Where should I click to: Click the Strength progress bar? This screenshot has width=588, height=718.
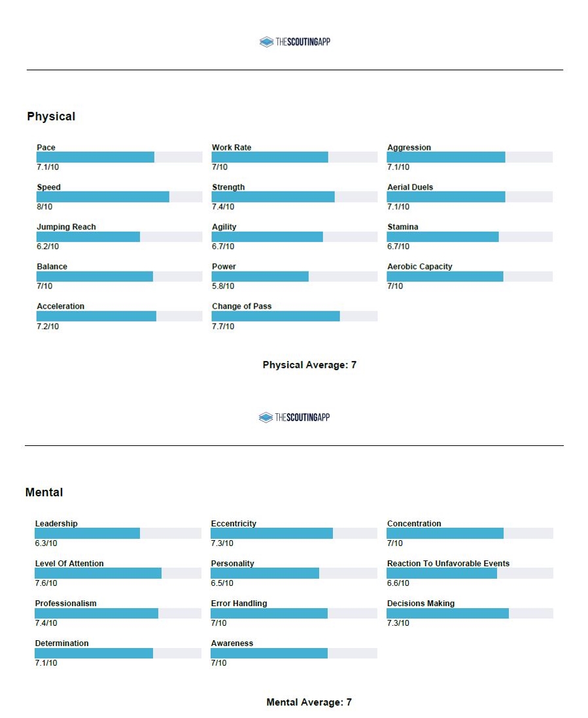294,197
